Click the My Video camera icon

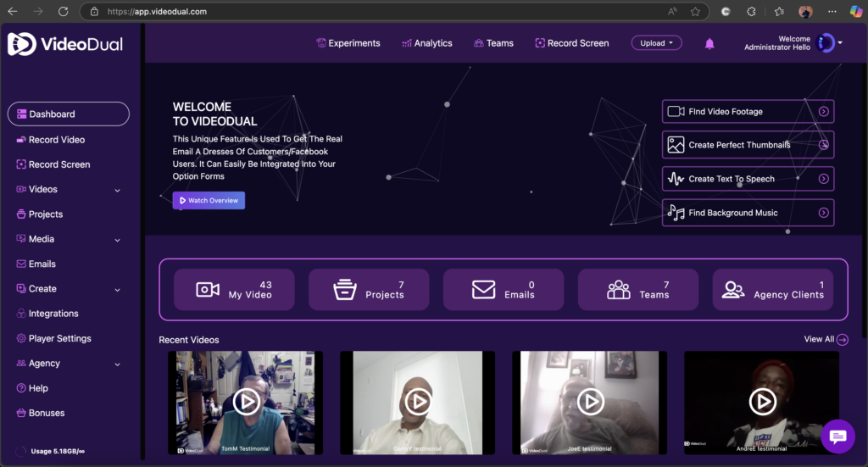click(208, 289)
